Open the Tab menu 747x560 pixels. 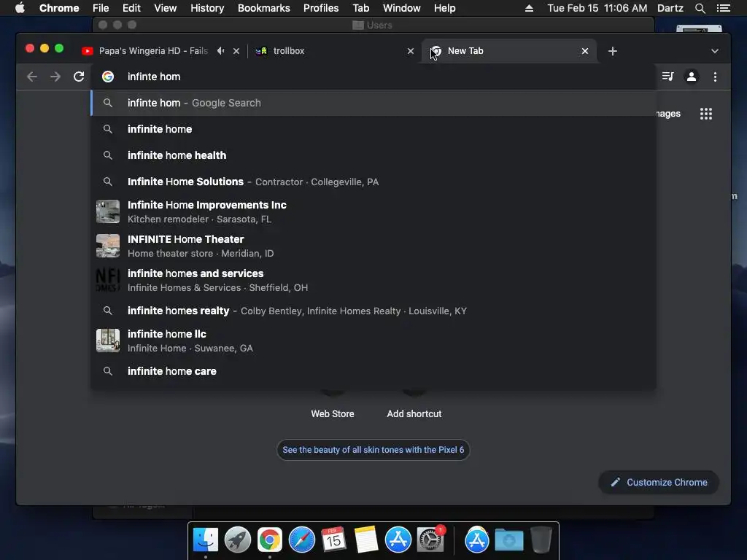coord(360,8)
